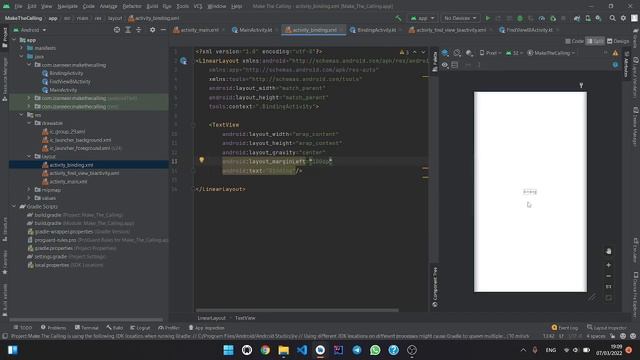Click the pan hand tool in preview
640x360 pixels.
coord(609,251)
